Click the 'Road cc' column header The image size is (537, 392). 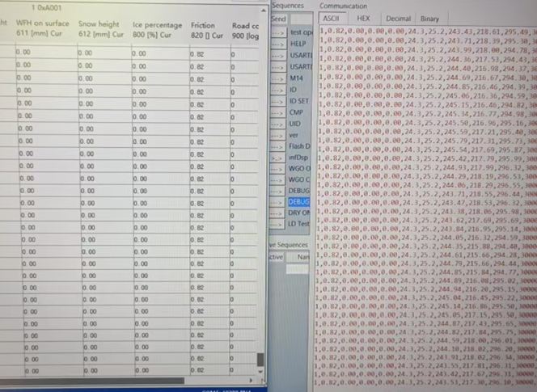click(x=245, y=31)
